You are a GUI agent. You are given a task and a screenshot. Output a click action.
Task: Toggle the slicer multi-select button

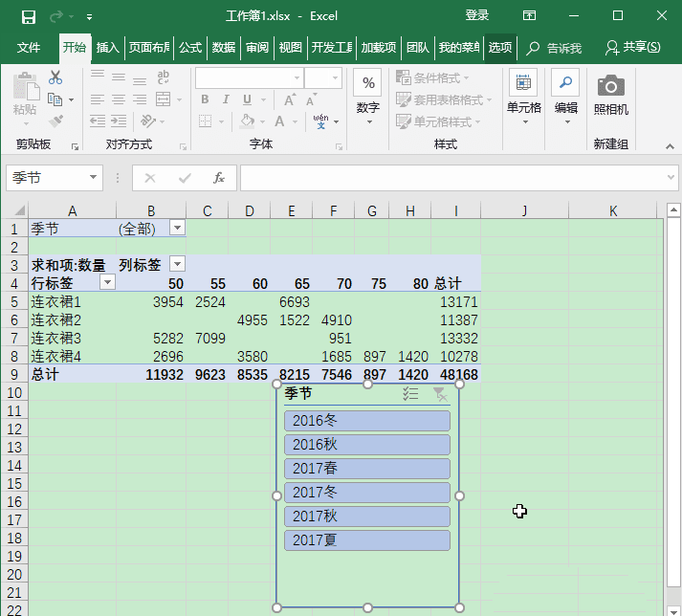[411, 394]
